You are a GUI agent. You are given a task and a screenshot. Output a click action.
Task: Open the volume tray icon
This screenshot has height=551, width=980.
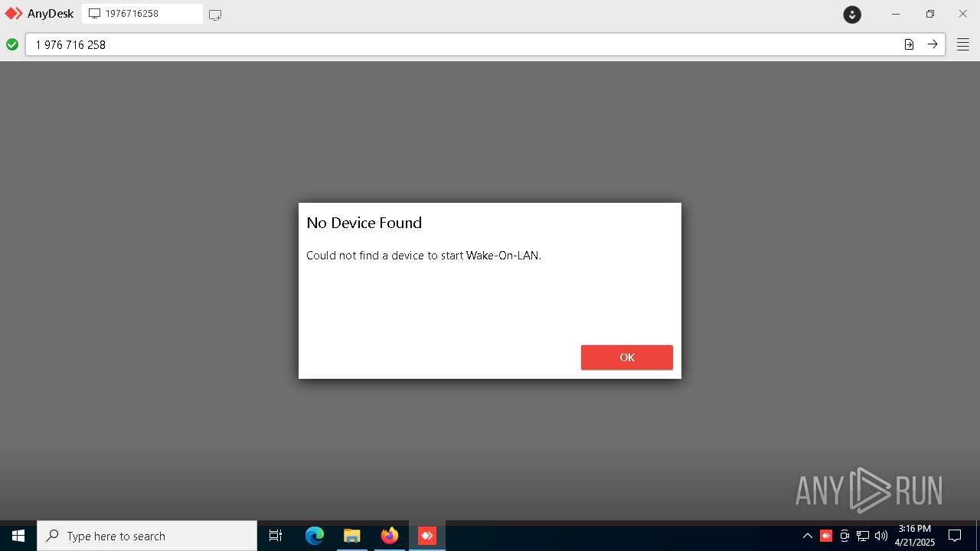click(881, 536)
